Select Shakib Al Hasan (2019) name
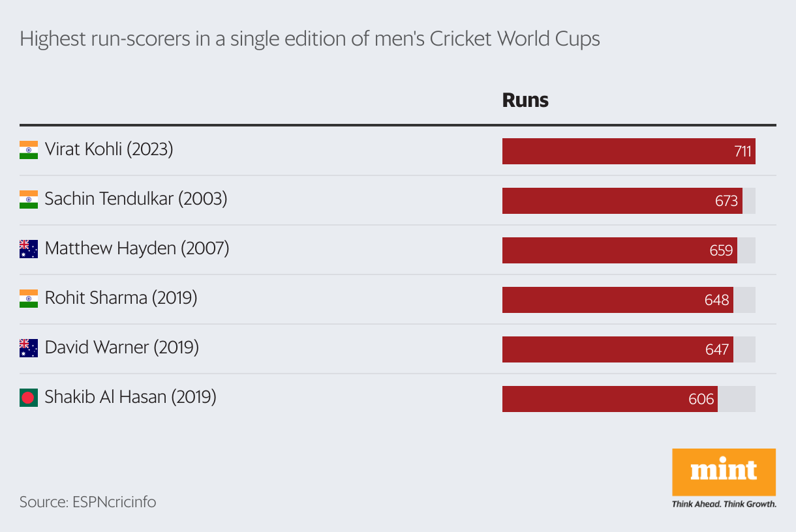The height and width of the screenshot is (532, 796). tap(130, 397)
